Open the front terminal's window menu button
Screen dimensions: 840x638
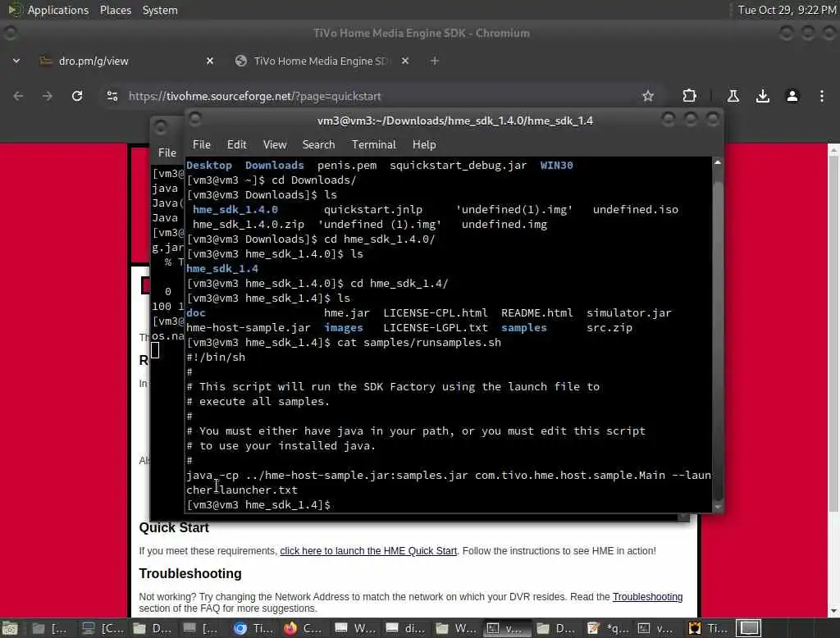pyautogui.click(x=195, y=119)
